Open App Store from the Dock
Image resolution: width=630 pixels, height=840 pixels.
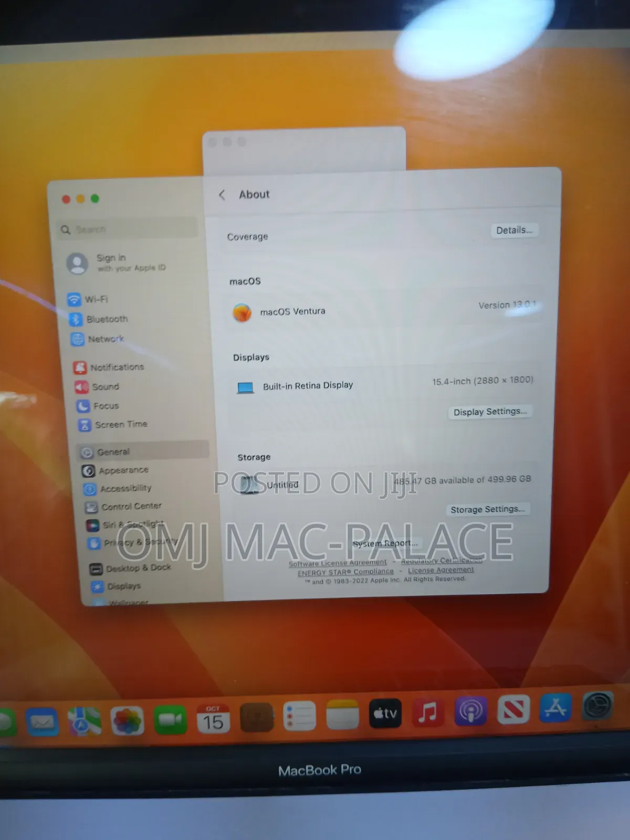tap(555, 708)
